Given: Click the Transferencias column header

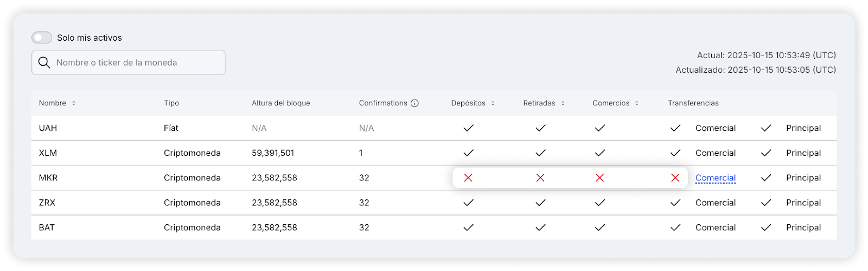Looking at the screenshot, I should coord(693,103).
